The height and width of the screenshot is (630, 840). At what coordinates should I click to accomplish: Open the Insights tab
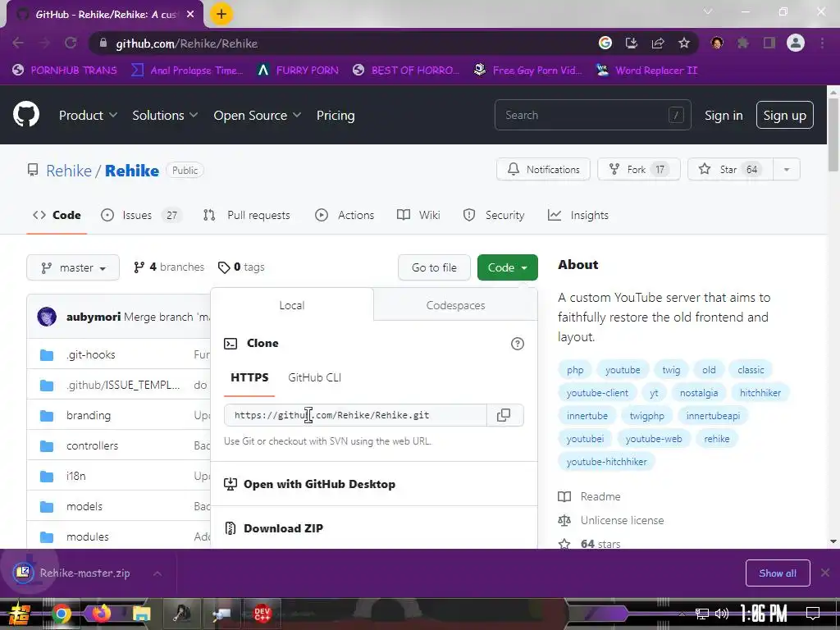pos(578,216)
